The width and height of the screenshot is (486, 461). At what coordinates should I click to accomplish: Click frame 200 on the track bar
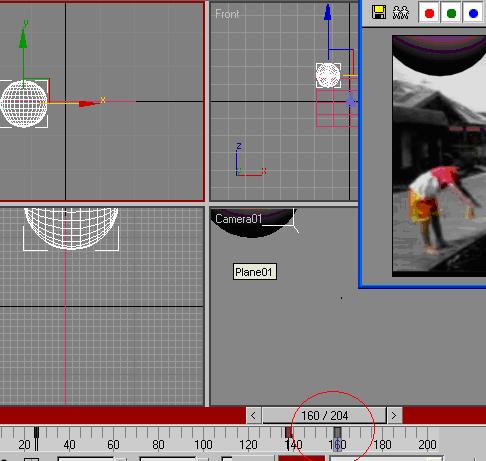[x=427, y=445]
